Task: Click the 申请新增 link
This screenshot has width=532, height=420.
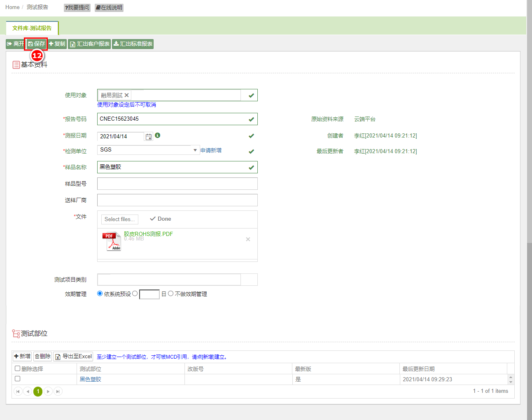Action: pyautogui.click(x=211, y=150)
